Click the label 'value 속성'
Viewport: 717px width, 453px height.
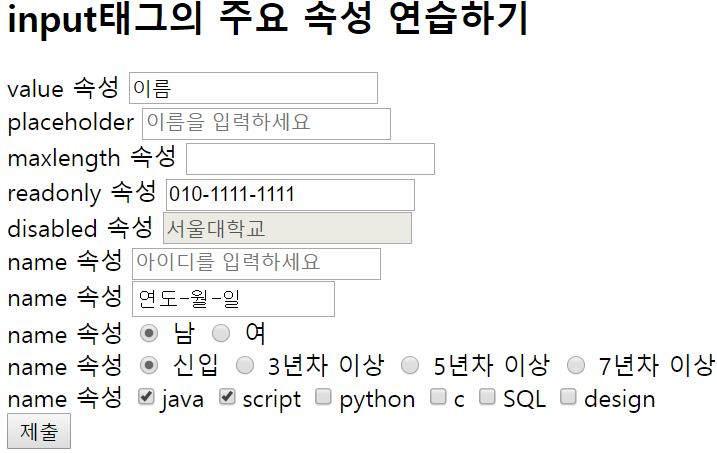tap(63, 88)
